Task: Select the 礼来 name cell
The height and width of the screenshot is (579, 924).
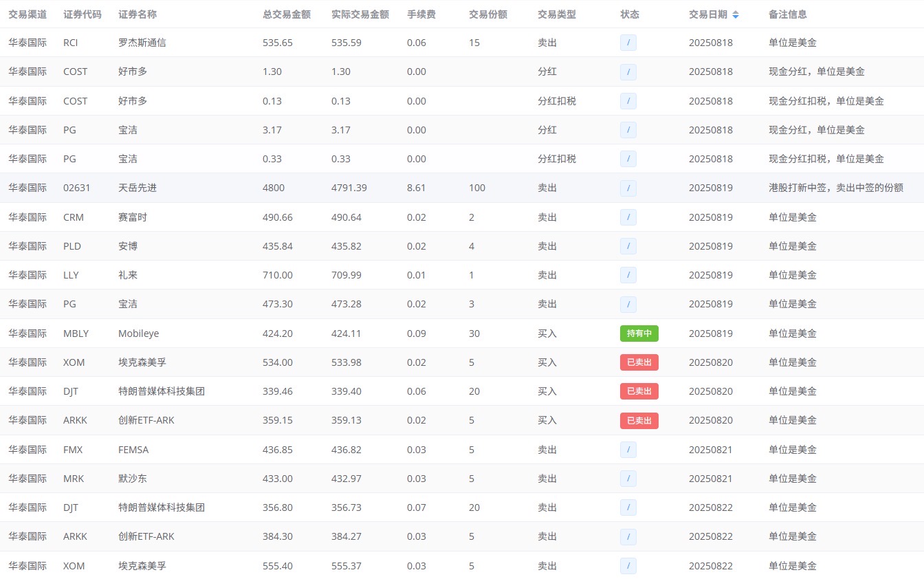Action: point(128,275)
